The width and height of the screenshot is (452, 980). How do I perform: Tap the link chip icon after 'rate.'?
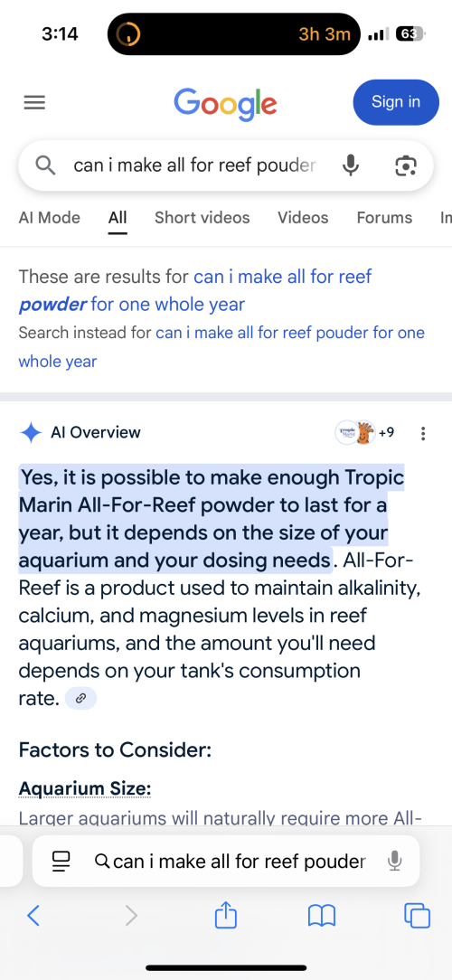pyautogui.click(x=80, y=700)
